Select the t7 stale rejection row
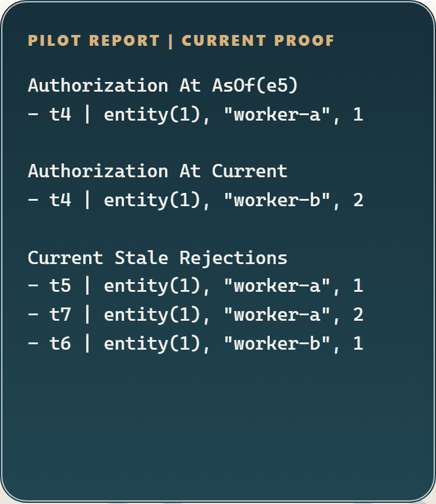Image resolution: width=436 pixels, height=504 pixels. click(195, 315)
